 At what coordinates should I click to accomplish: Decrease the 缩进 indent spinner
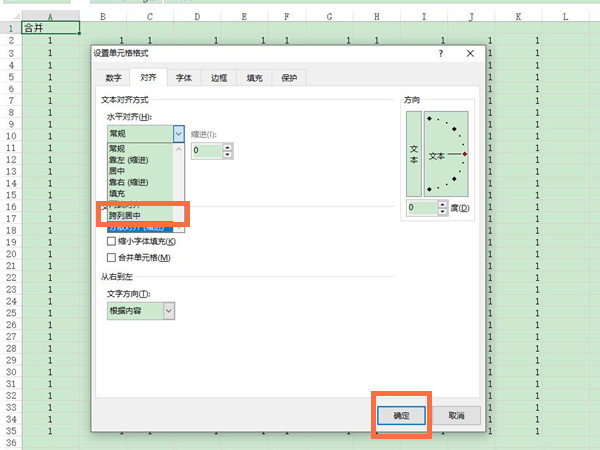228,154
